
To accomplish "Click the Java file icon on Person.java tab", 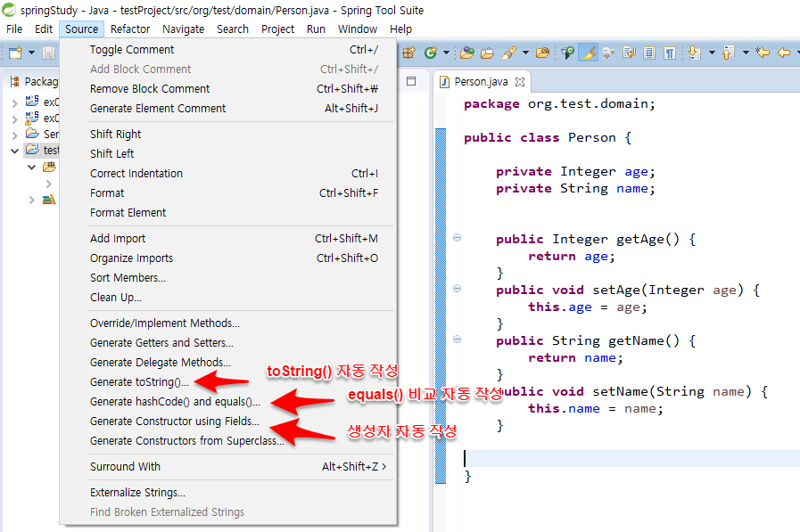I will click(444, 82).
